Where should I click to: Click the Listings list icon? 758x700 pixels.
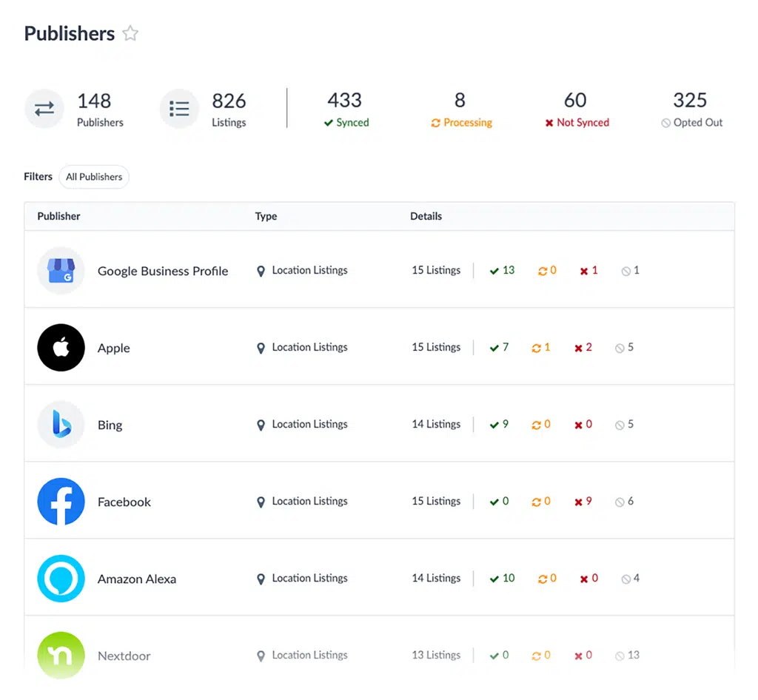click(x=179, y=109)
